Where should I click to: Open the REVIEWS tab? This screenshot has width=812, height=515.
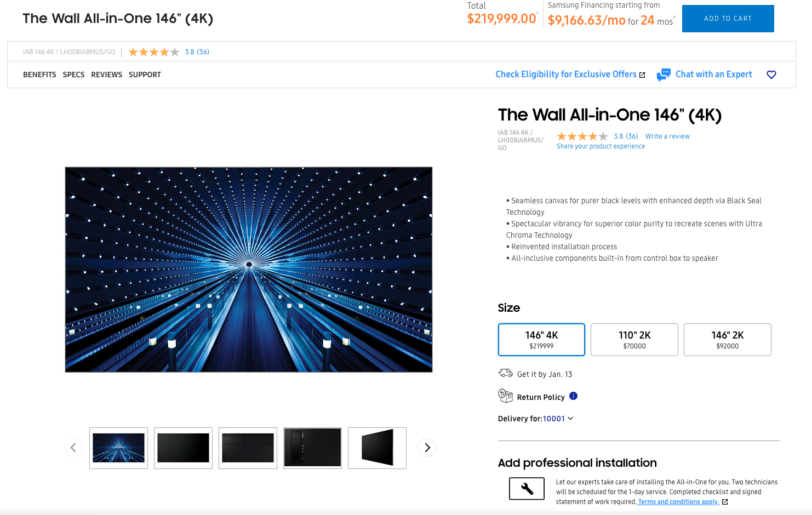coord(107,75)
